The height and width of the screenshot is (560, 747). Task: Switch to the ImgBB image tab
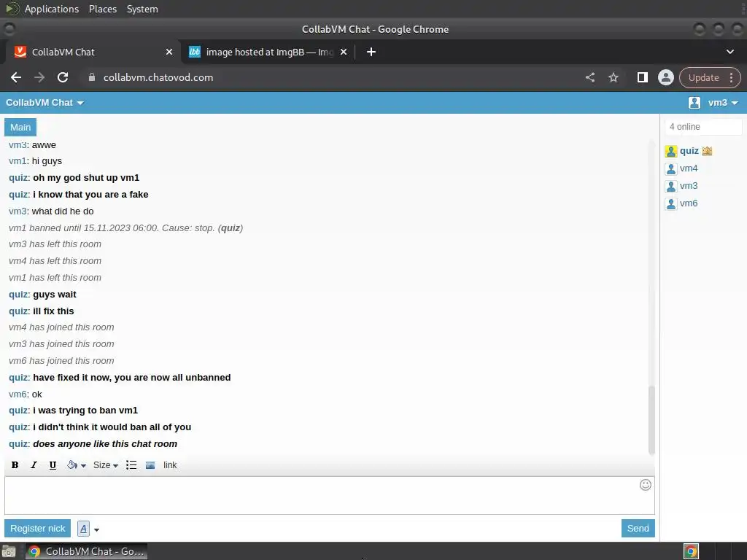click(x=267, y=52)
